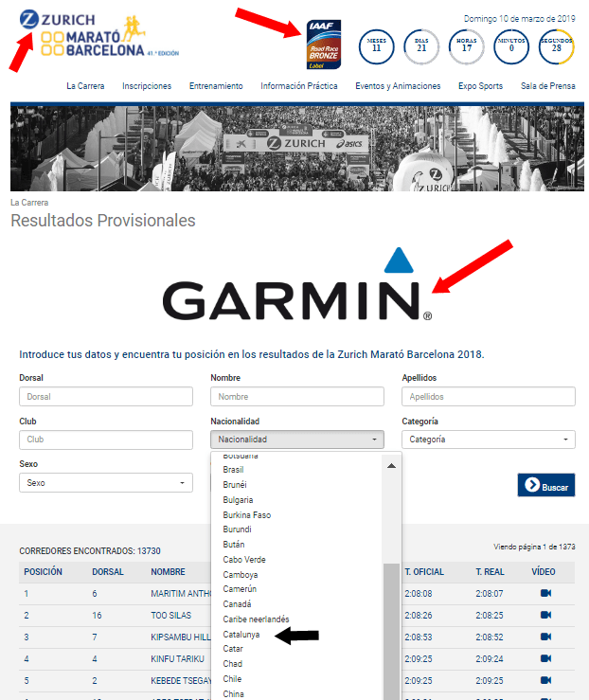
Task: Click video icon for Kinfu Tariku row
Action: pyautogui.click(x=544, y=658)
